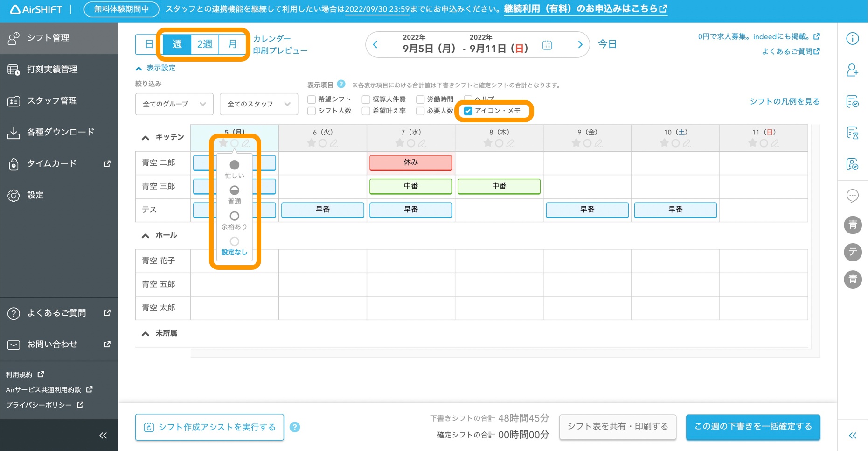Enable the 希望シフト checkbox
The image size is (868, 451).
click(312, 99)
